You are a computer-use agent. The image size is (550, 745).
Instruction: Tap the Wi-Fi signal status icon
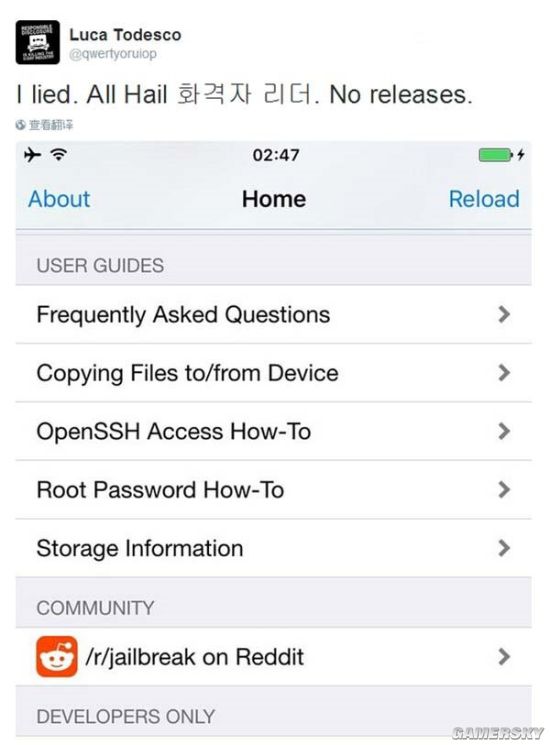pyautogui.click(x=58, y=154)
